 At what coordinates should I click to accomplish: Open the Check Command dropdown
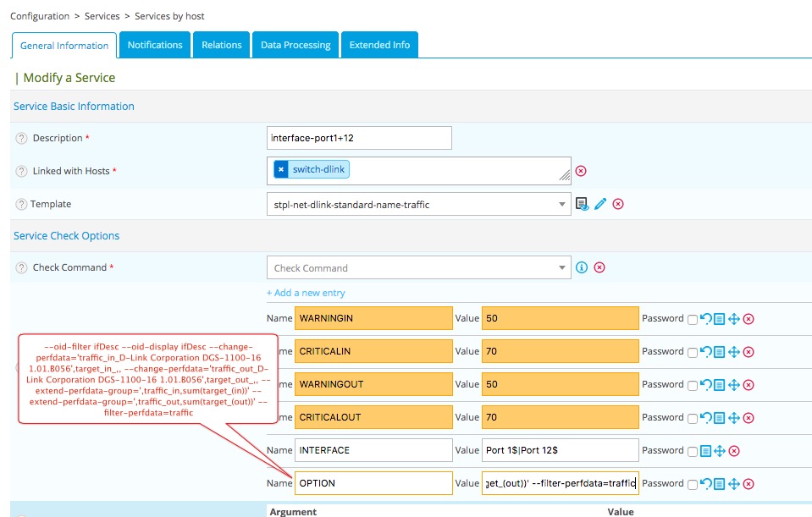coord(563,268)
